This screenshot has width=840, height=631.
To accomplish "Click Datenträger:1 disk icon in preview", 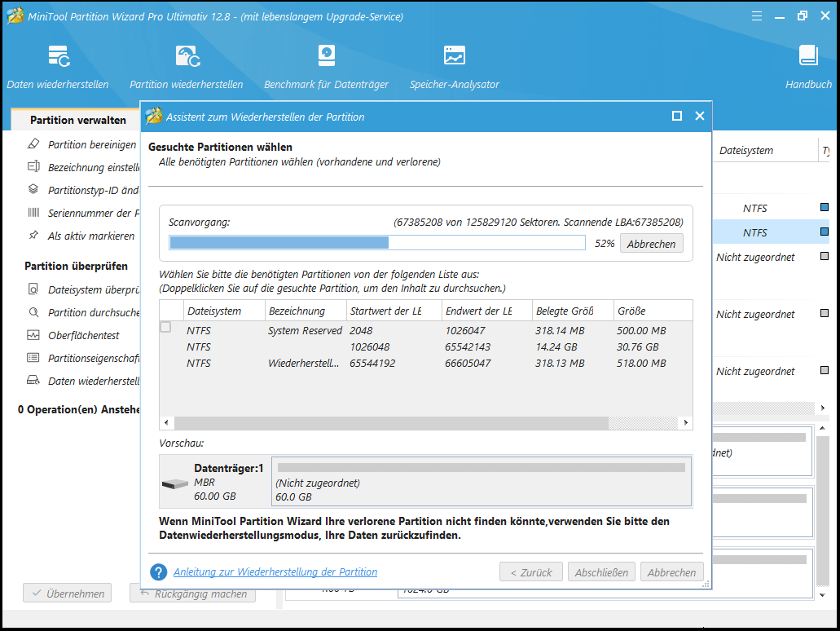I will [175, 483].
